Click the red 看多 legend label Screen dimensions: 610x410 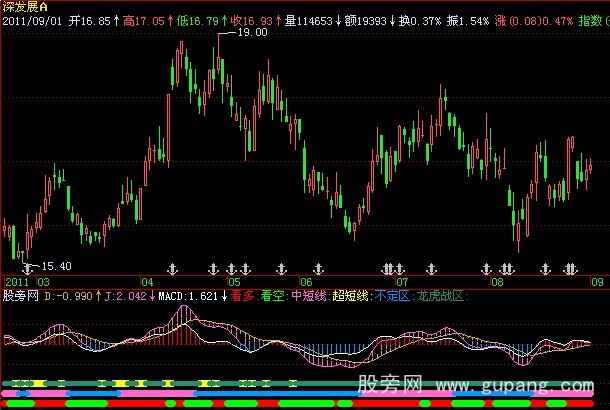point(242,296)
